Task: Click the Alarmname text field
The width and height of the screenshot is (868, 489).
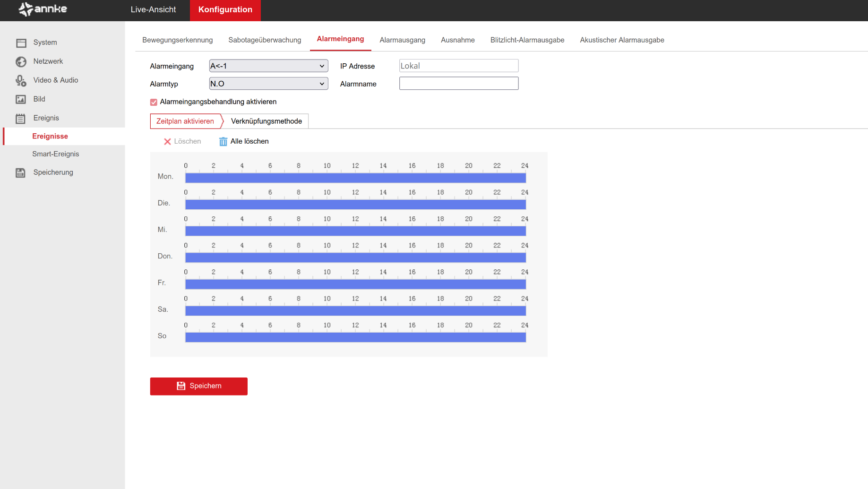Action: 458,84
